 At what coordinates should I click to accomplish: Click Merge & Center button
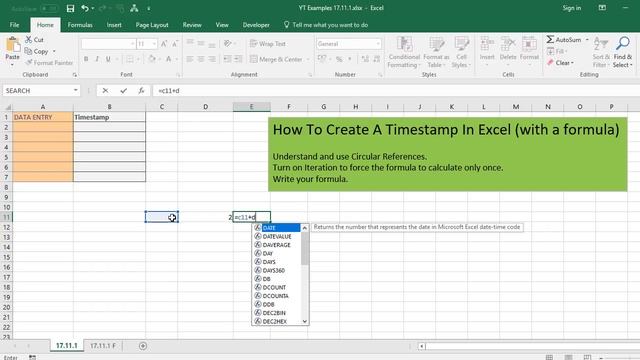tap(277, 59)
